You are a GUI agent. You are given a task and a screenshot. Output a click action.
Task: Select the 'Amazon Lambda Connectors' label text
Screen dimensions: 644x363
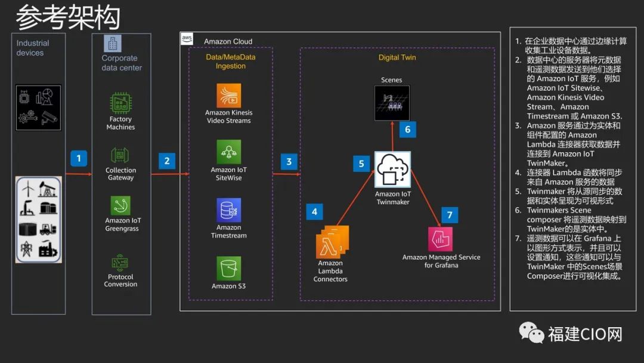(330, 271)
